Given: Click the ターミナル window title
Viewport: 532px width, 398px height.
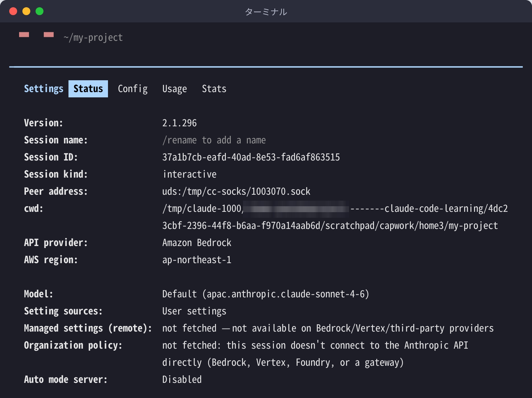Looking at the screenshot, I should click(266, 12).
